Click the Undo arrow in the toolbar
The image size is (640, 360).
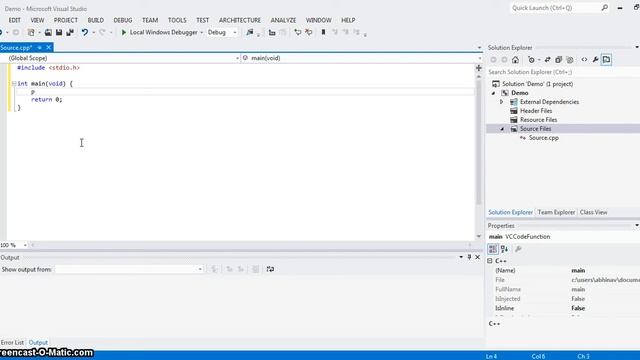[x=84, y=32]
